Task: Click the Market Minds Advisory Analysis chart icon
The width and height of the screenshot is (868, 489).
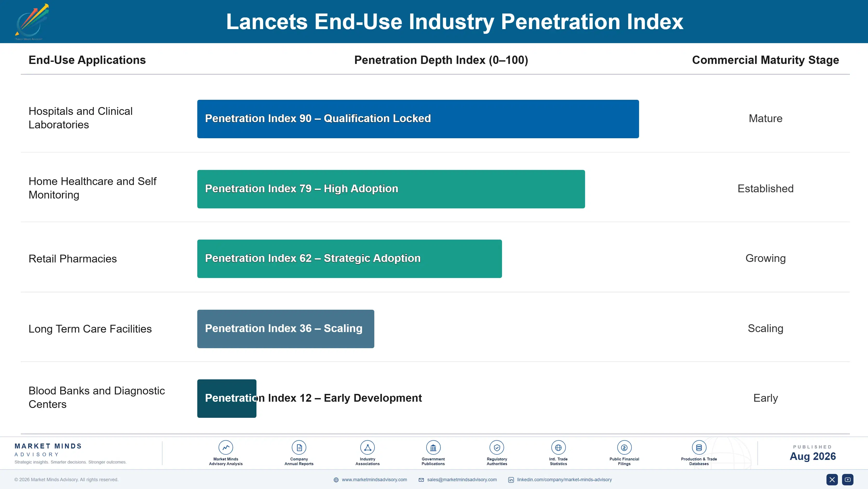Action: tap(226, 447)
